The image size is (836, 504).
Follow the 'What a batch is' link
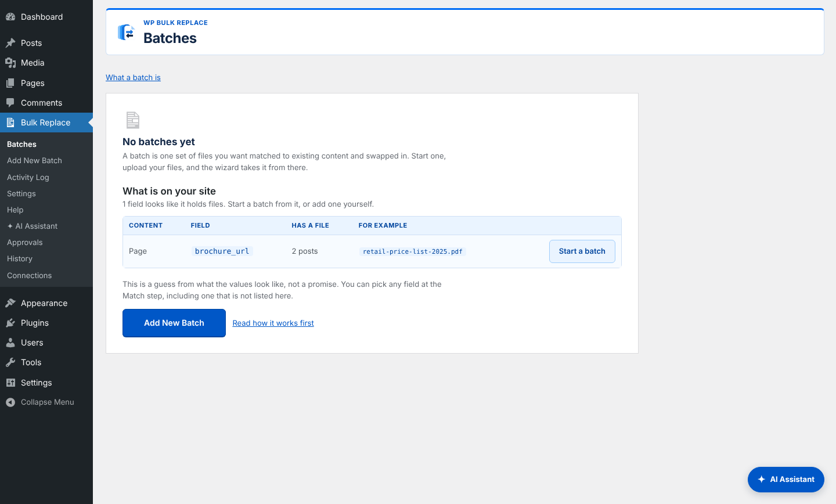(133, 78)
